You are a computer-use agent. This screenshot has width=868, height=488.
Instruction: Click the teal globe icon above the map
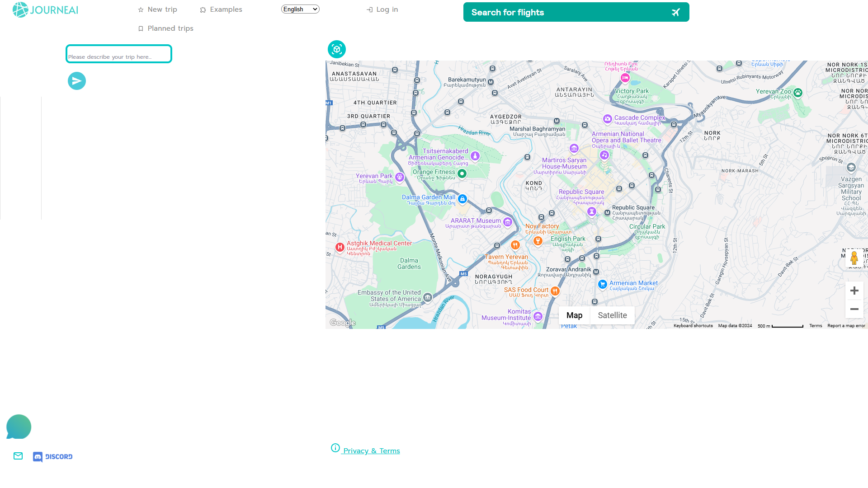pyautogui.click(x=336, y=49)
